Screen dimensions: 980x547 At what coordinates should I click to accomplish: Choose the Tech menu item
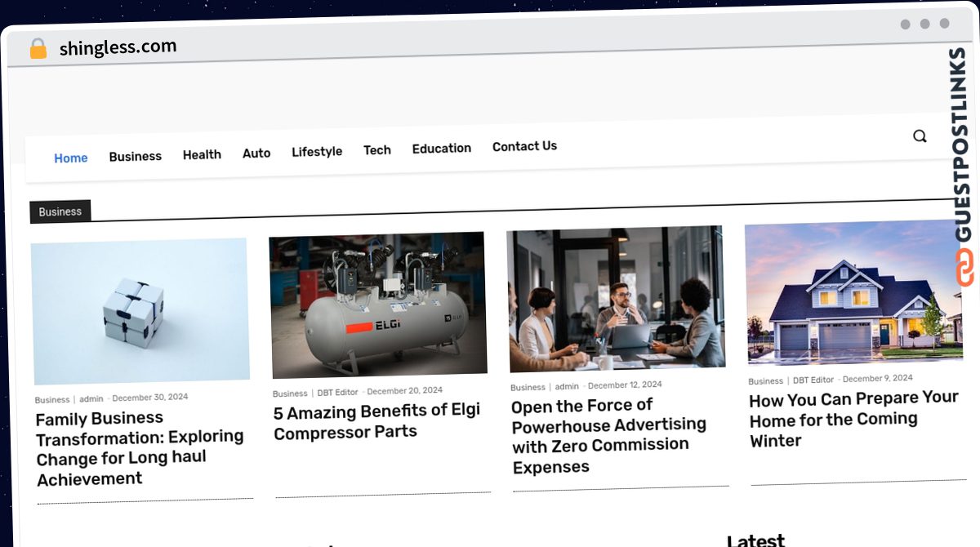click(377, 150)
